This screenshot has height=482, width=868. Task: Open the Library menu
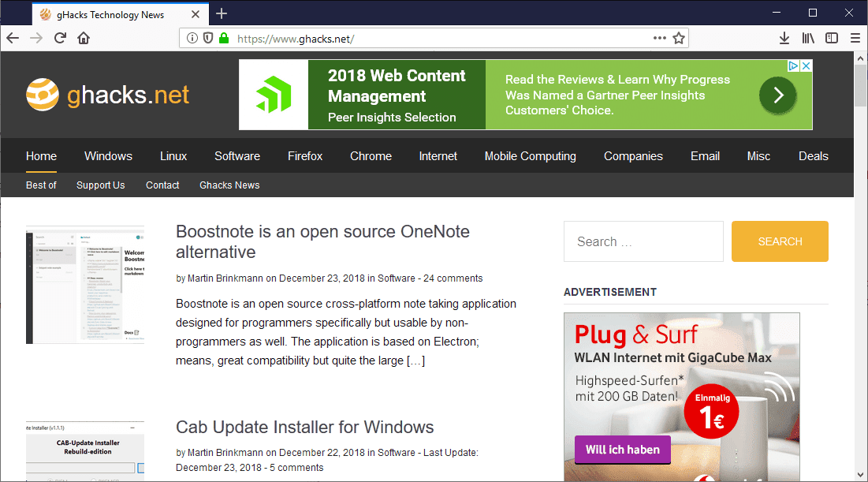807,38
